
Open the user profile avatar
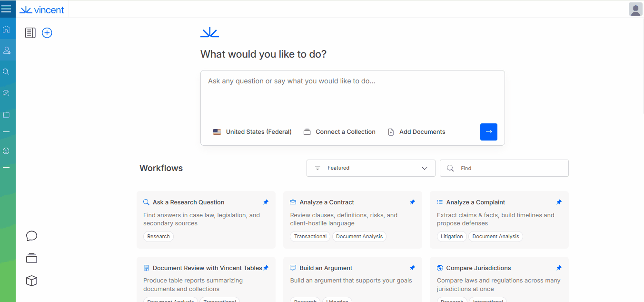tap(635, 9)
